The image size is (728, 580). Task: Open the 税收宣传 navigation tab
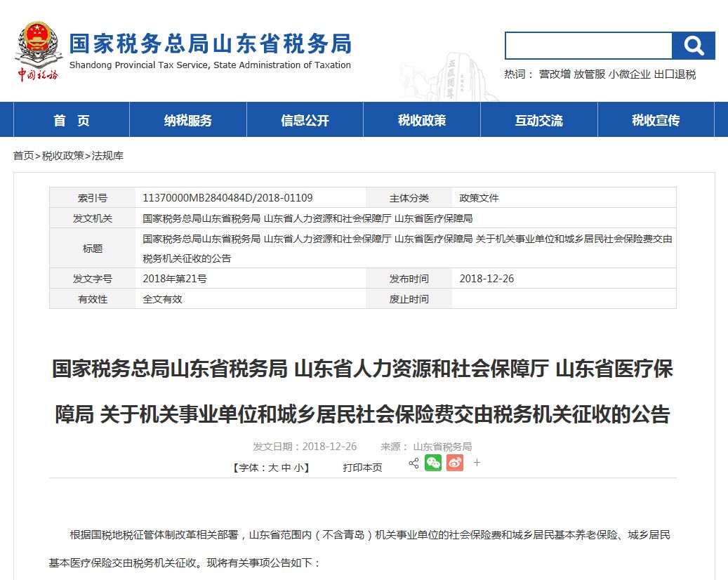(x=656, y=120)
